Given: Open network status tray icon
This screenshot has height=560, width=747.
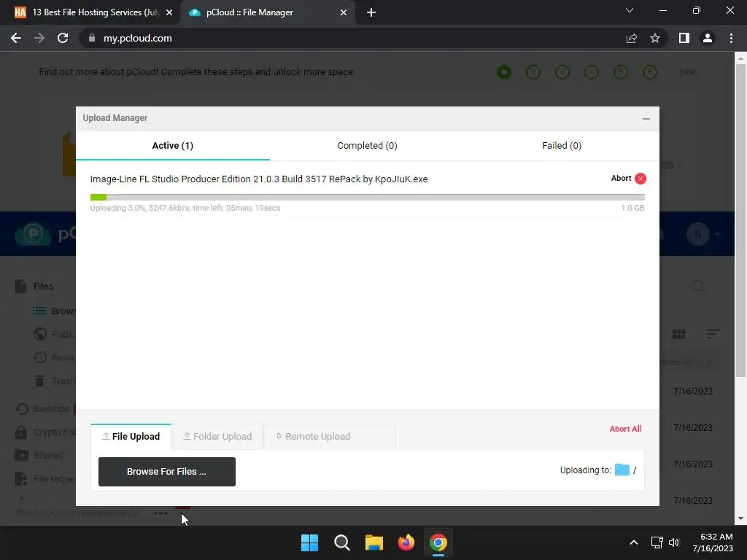Looking at the screenshot, I should pyautogui.click(x=657, y=542).
